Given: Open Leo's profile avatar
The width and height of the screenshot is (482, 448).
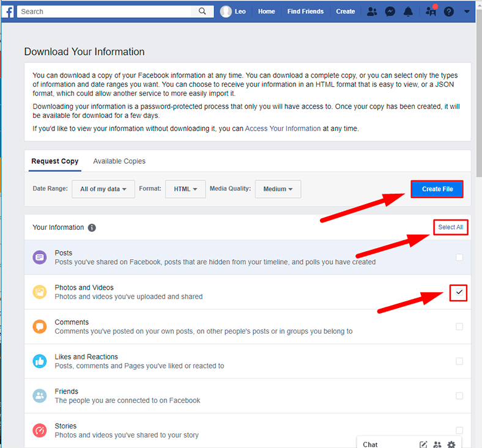Looking at the screenshot, I should [226, 12].
